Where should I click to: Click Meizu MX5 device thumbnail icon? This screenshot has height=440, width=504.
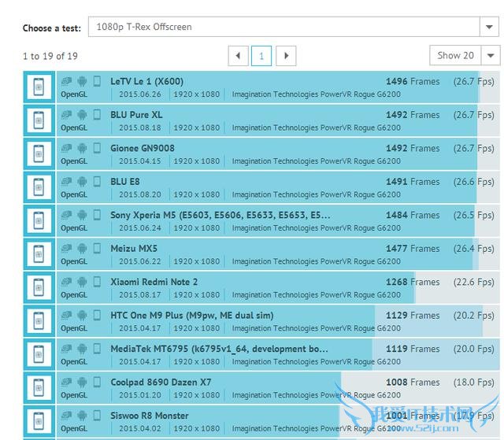[39, 254]
